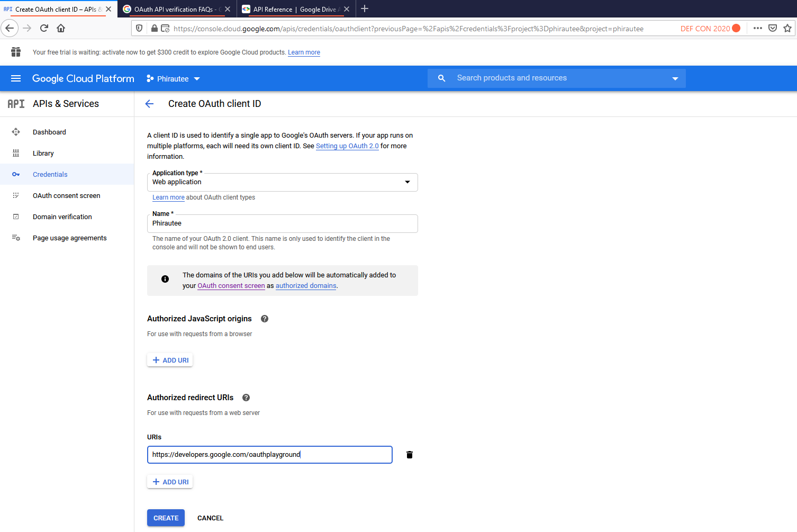Viewport: 797px width, 532px height.
Task: Open the Setting up OAuth 2.0 link
Action: pos(347,146)
